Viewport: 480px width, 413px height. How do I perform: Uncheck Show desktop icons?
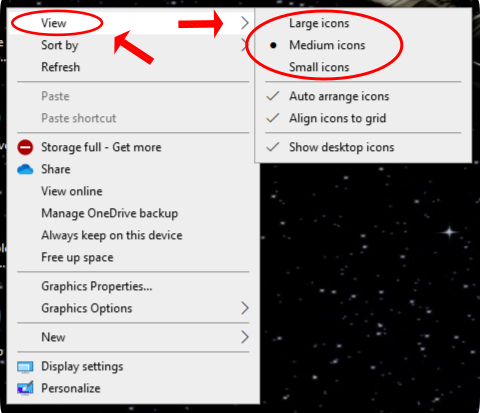(x=341, y=147)
